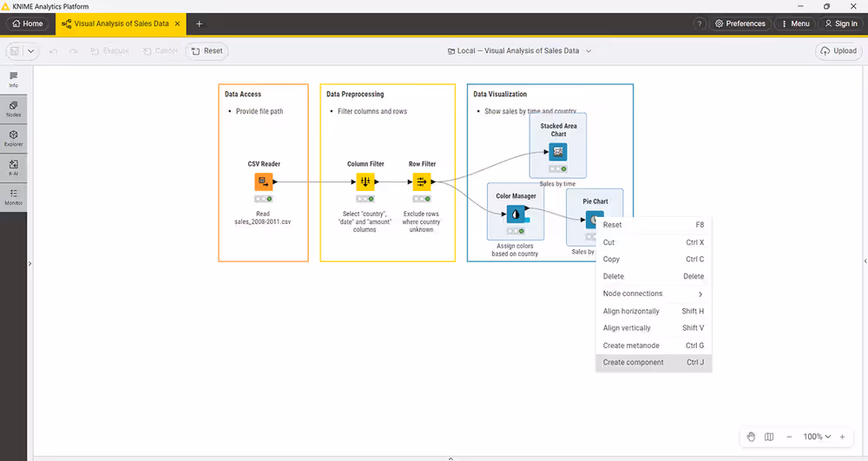Expand the save options dropdown arrow
Image resolution: width=868 pixels, height=461 pixels.
(x=31, y=51)
